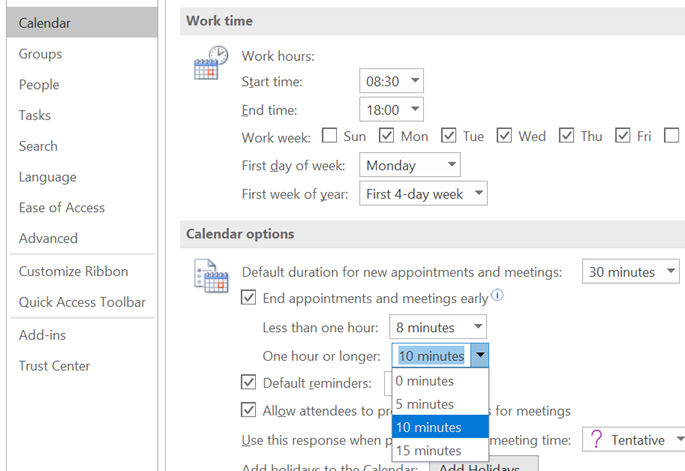Screen dimensions: 685x471
Task: Disable the Default reminders checkbox
Action: pyautogui.click(x=249, y=382)
